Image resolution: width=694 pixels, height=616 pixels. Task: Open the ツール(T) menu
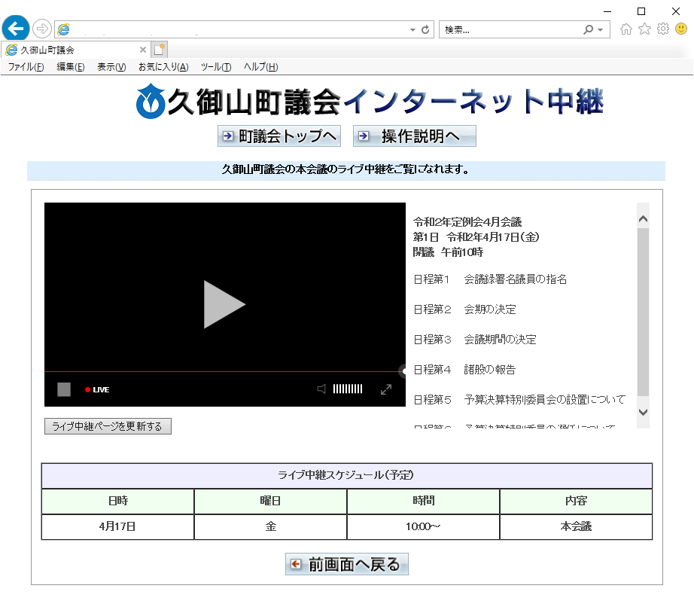click(x=216, y=67)
